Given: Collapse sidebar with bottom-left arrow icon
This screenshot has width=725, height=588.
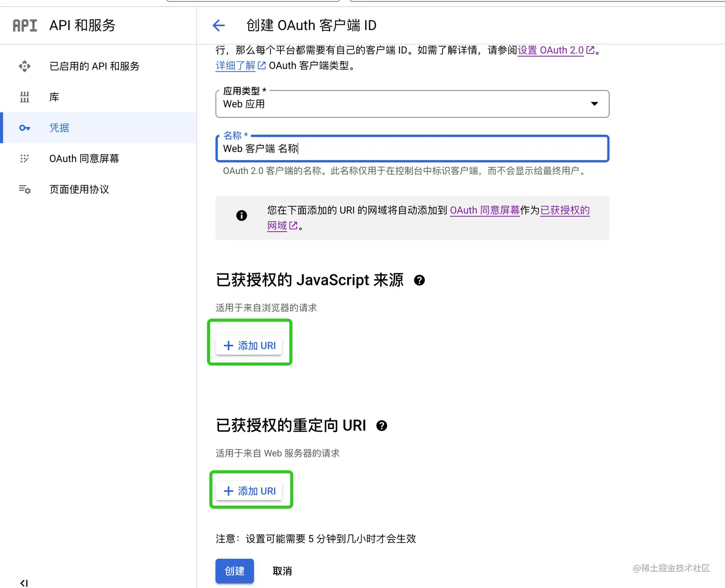Looking at the screenshot, I should (x=24, y=583).
